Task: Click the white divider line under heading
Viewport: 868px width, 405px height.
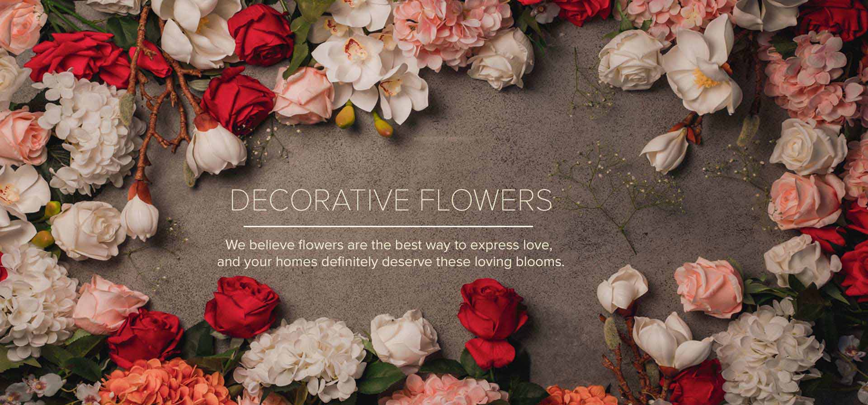Action: click(388, 226)
